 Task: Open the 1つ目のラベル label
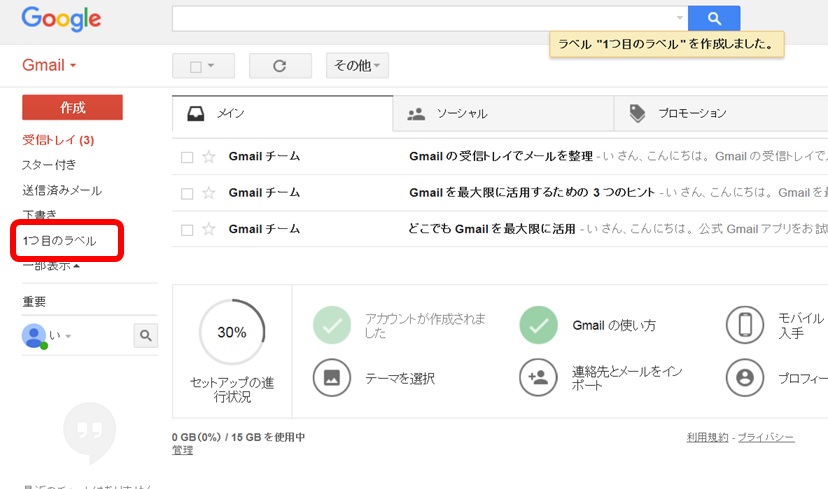pos(59,241)
